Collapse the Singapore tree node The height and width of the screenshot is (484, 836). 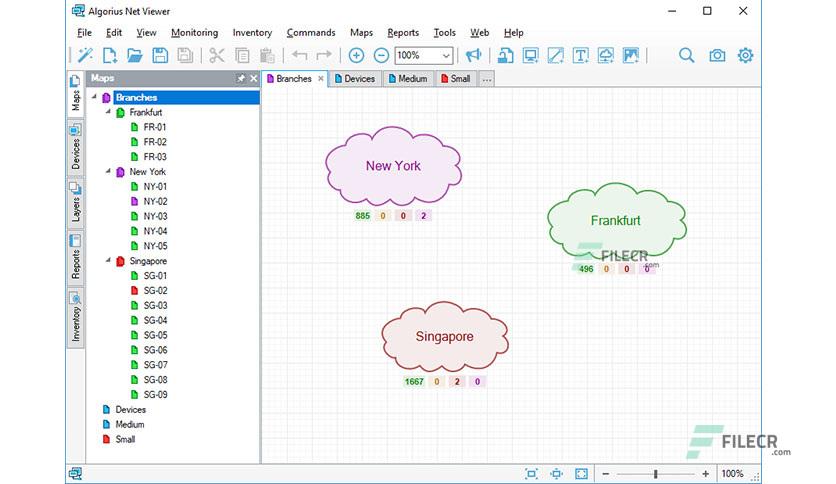pyautogui.click(x=108, y=261)
